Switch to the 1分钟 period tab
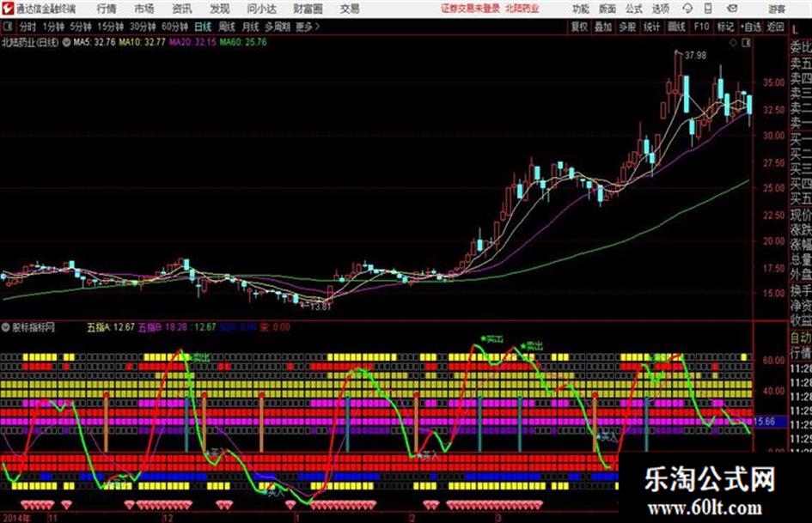 coord(53,27)
